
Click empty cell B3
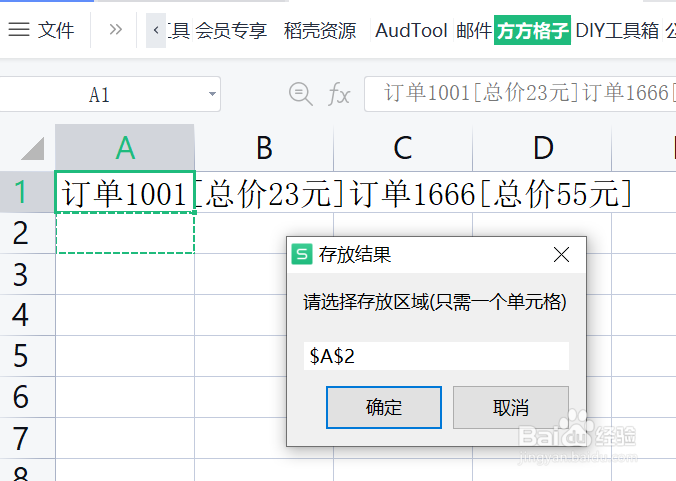click(x=240, y=274)
